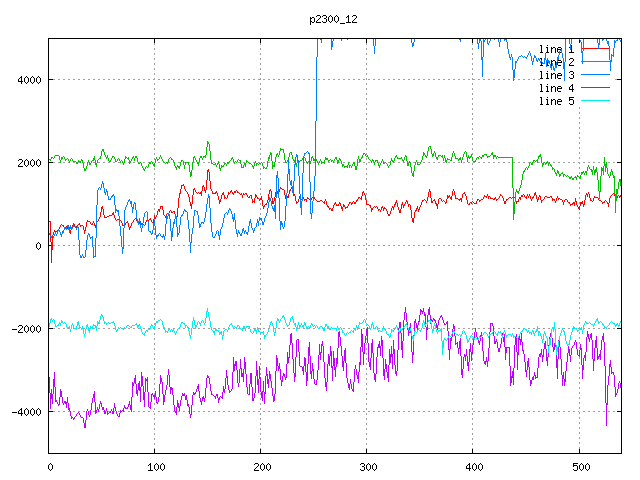The width and height of the screenshot is (640, 480).
Task: Click the red line 1 legend sample
Action: (x=596, y=49)
